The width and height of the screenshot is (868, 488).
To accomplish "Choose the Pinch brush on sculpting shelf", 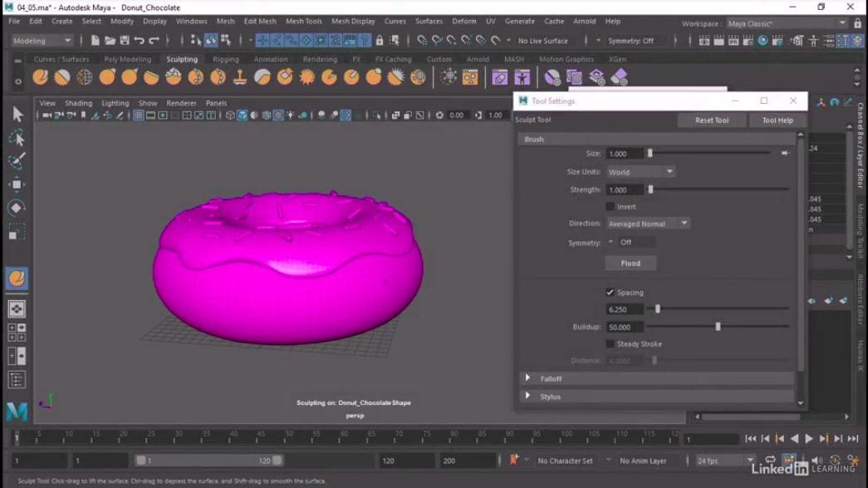I will [129, 77].
